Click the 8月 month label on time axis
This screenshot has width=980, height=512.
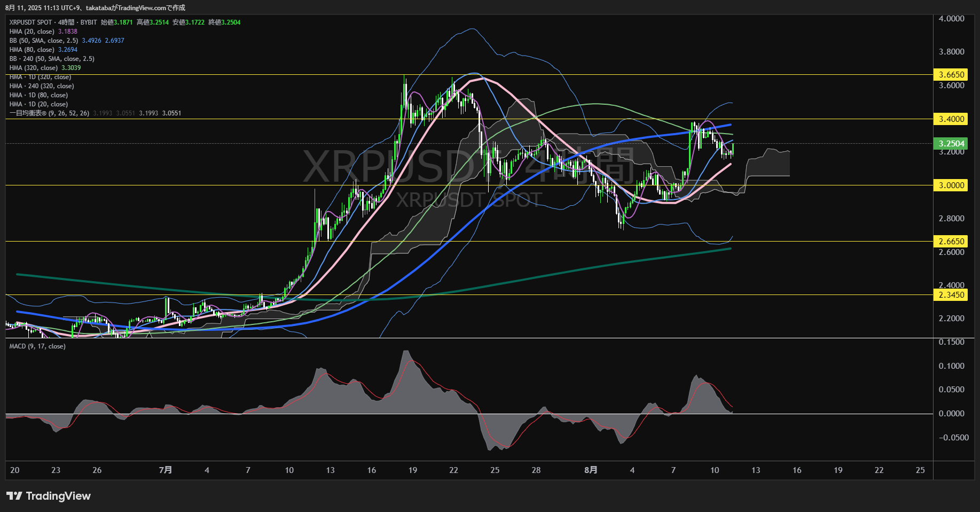[x=591, y=470]
